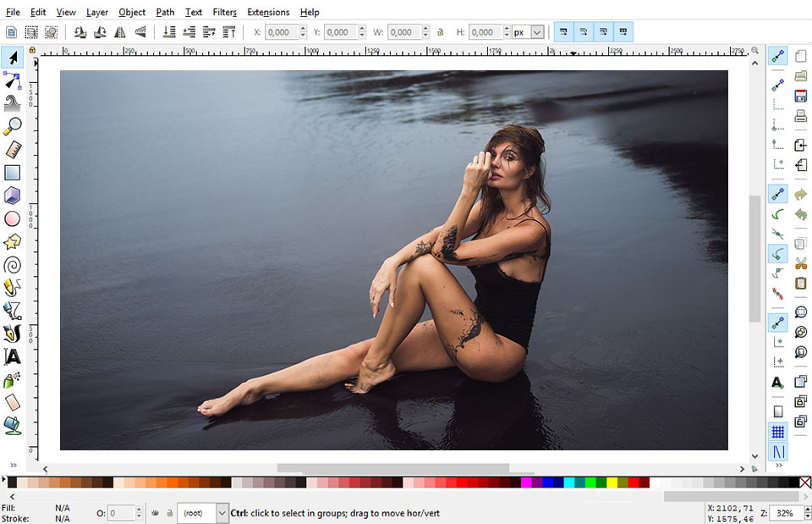
Task: Select the Selector arrow tool
Action: [12, 56]
